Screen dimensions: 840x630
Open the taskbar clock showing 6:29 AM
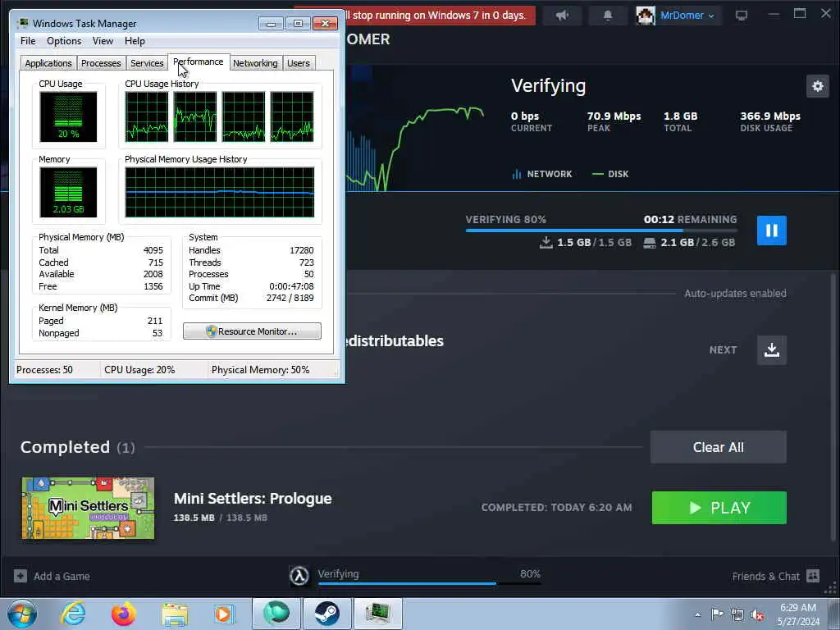(798, 614)
